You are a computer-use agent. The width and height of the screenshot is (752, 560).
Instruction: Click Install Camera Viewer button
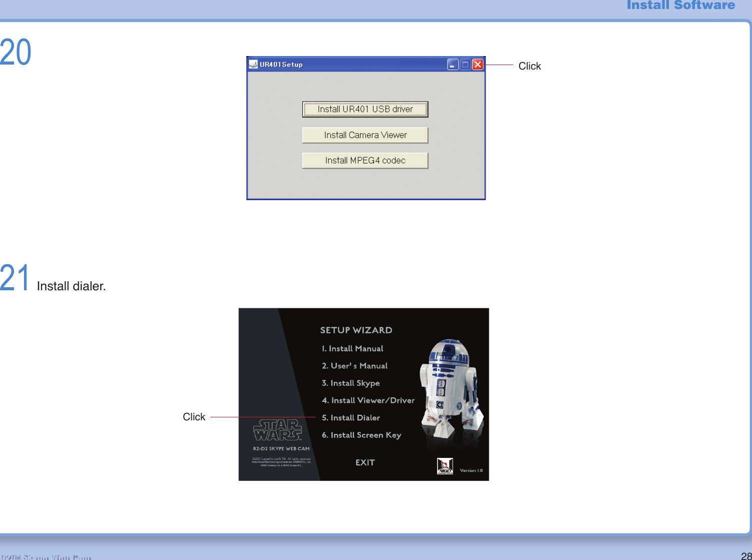(365, 135)
